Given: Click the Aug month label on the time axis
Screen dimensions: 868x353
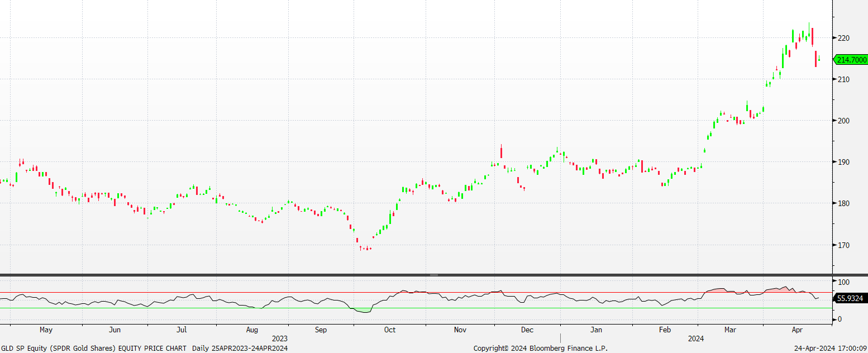Looking at the screenshot, I should tap(252, 330).
